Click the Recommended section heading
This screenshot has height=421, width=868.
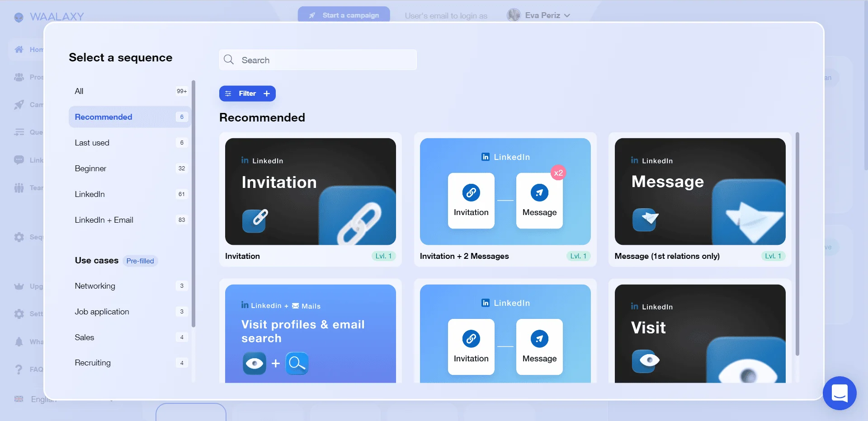click(x=262, y=117)
